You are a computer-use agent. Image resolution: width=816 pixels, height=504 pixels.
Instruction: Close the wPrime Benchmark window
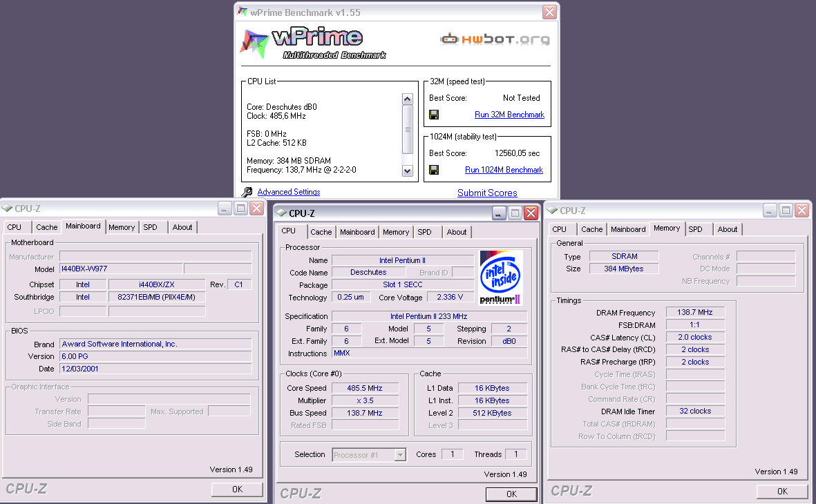549,12
